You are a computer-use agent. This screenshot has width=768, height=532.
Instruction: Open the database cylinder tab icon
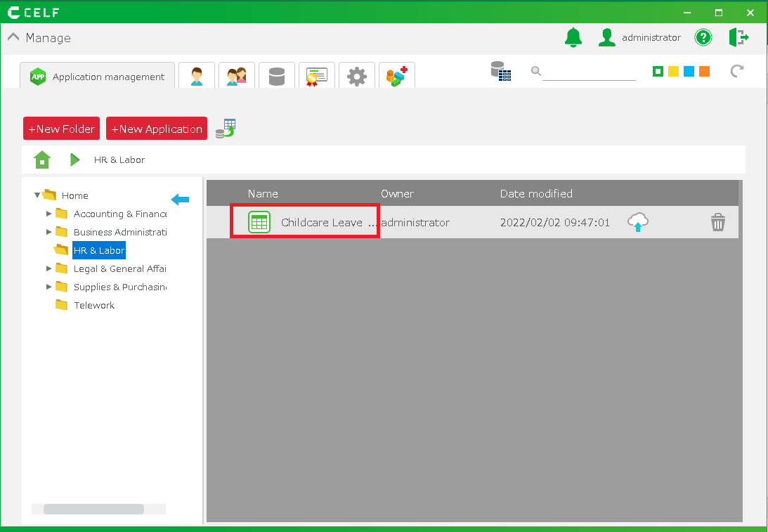[277, 76]
